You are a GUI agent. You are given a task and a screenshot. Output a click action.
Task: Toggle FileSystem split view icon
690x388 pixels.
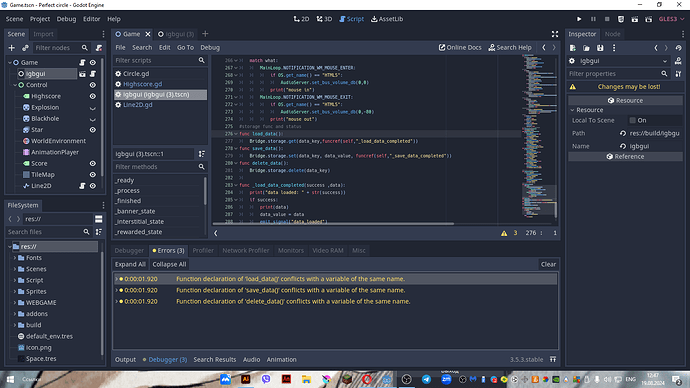pyautogui.click(x=99, y=219)
